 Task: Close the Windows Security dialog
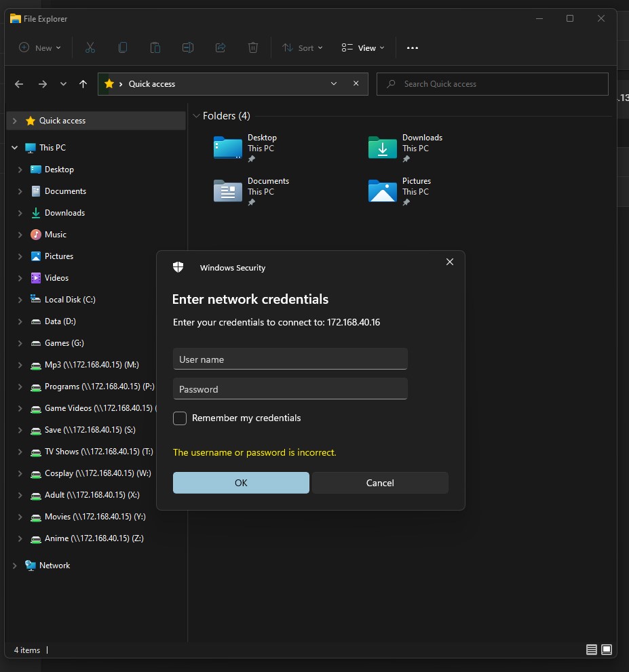[450, 262]
